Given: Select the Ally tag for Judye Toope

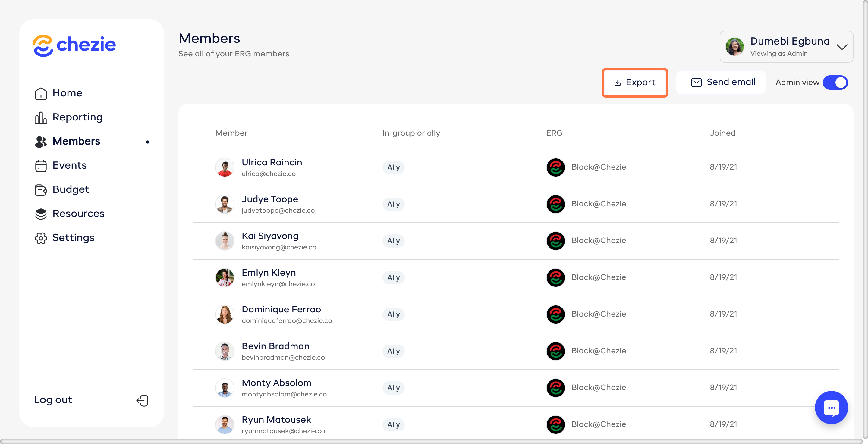Looking at the screenshot, I should pos(393,204).
